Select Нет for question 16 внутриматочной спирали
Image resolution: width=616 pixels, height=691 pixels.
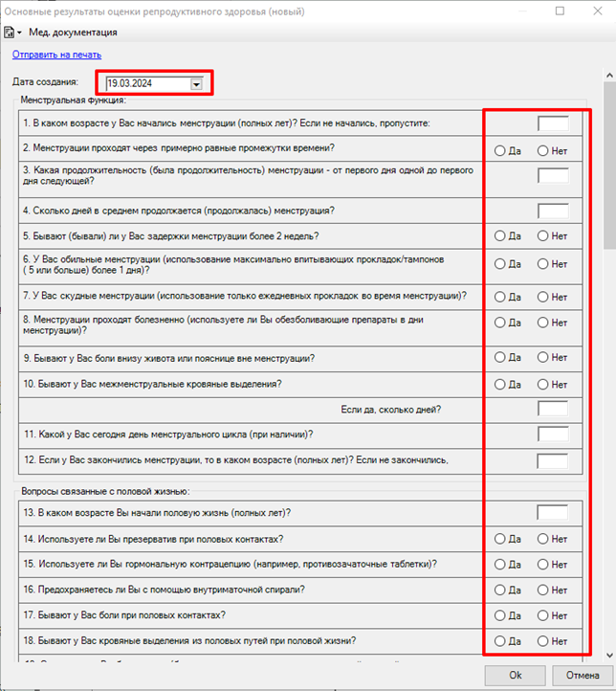click(552, 591)
